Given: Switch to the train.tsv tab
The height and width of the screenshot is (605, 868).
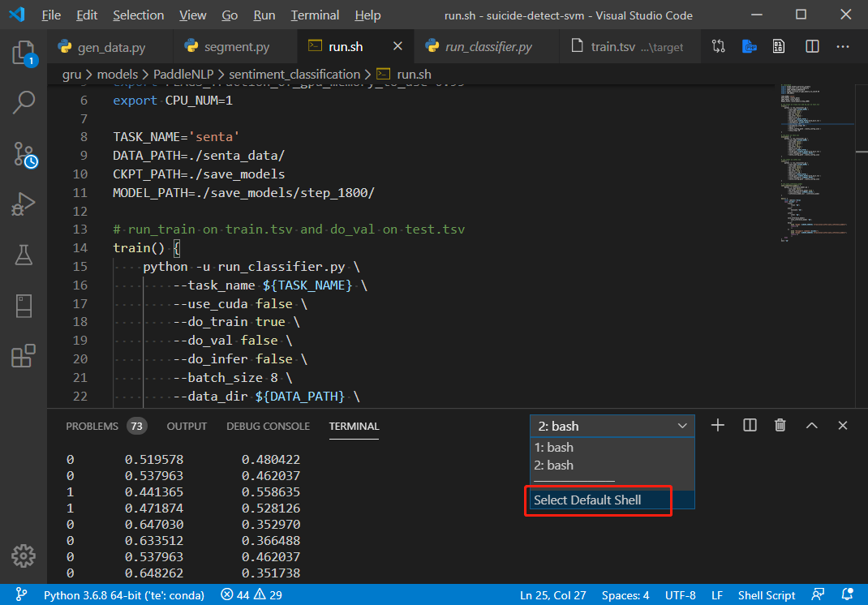Looking at the screenshot, I should pyautogui.click(x=629, y=47).
